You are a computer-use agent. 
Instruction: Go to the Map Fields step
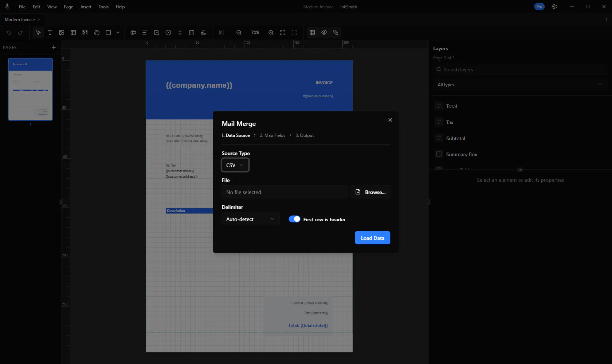pyautogui.click(x=272, y=135)
